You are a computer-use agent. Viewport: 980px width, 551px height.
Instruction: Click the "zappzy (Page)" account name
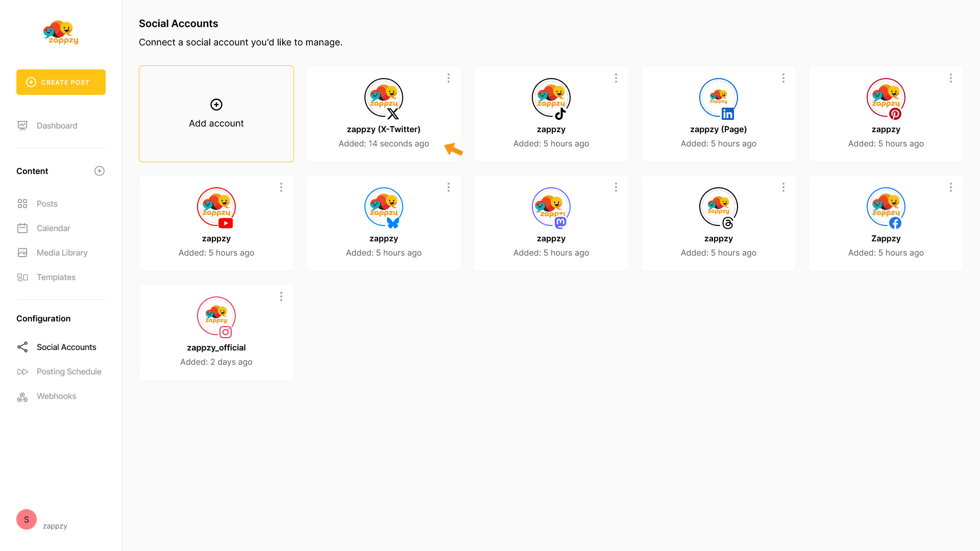tap(719, 129)
